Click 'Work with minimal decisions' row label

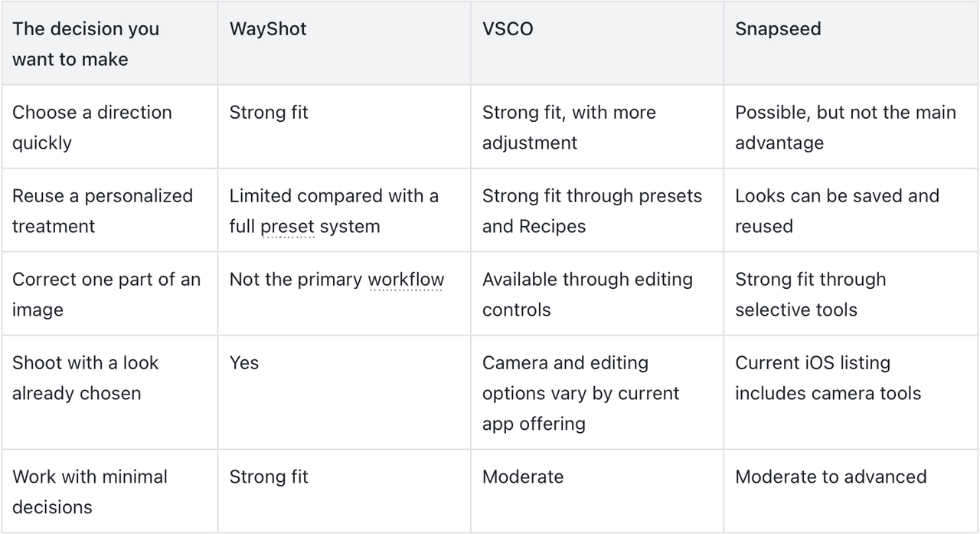coord(90,491)
